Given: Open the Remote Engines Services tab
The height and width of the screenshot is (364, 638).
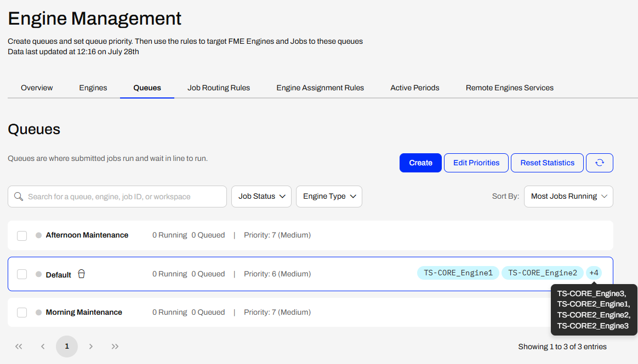Looking at the screenshot, I should tap(509, 88).
